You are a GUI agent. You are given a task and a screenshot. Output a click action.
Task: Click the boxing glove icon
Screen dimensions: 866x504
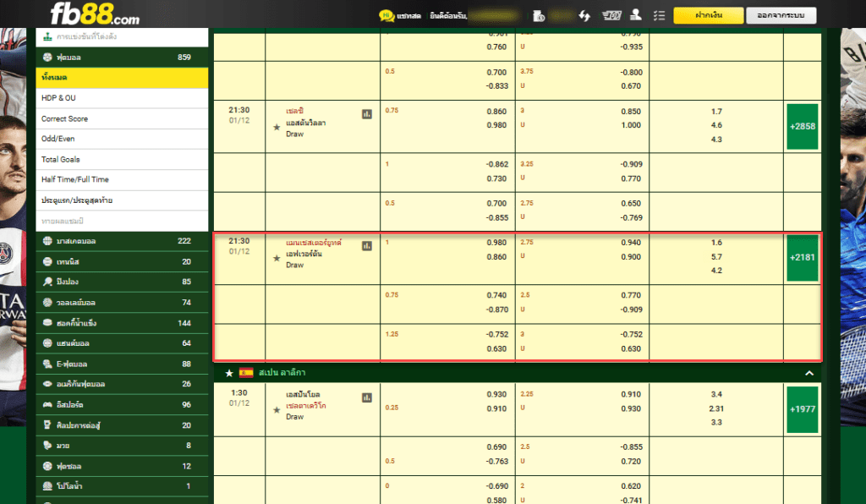pos(47,445)
